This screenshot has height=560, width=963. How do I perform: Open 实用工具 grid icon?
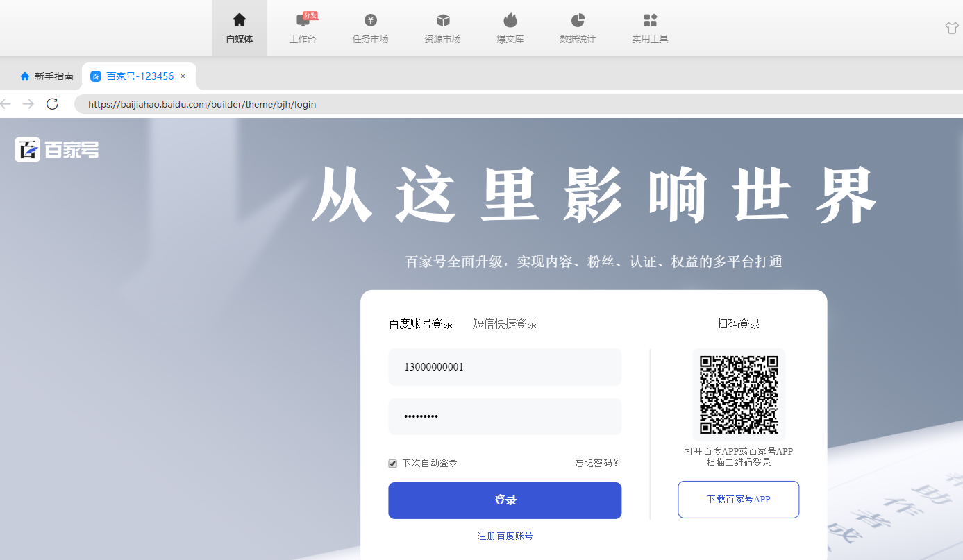pyautogui.click(x=650, y=20)
